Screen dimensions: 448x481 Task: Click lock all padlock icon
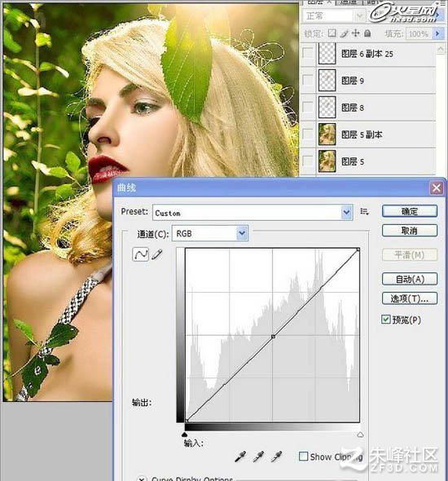pyautogui.click(x=367, y=33)
